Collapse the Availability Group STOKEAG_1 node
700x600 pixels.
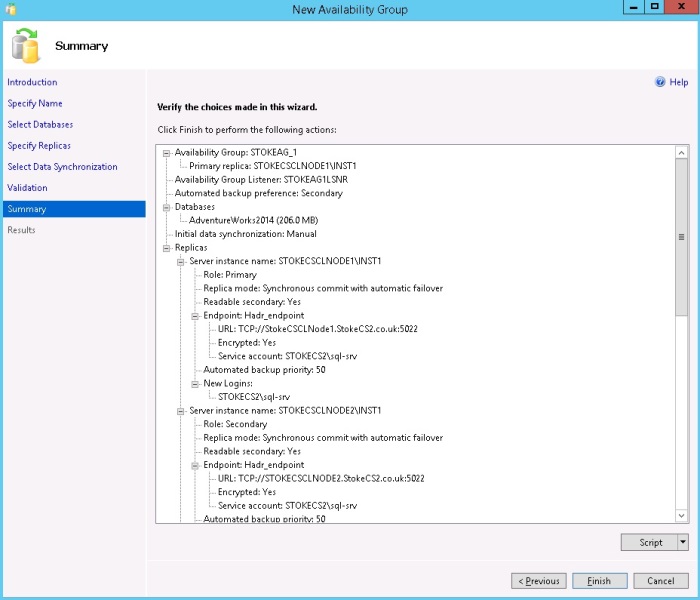[x=167, y=153]
